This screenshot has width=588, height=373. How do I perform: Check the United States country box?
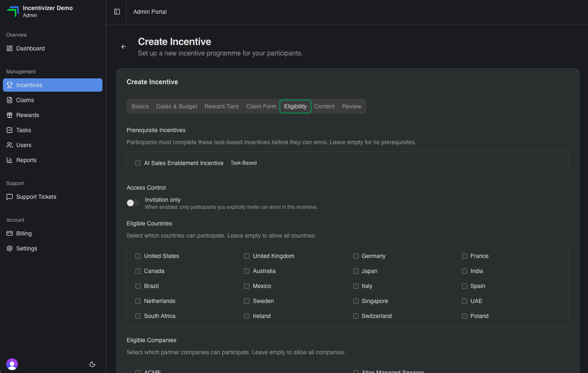click(138, 256)
